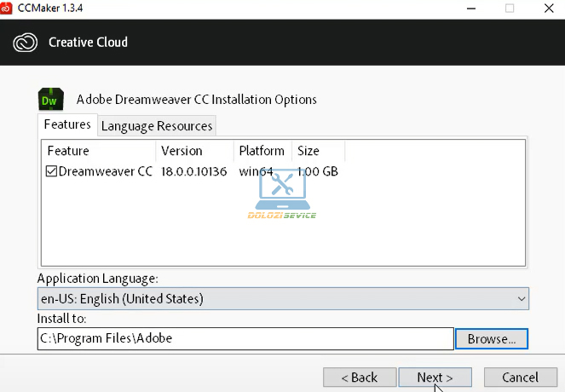Viewport: 565px width, 392px height.
Task: Click the Platform column header
Action: pos(262,151)
